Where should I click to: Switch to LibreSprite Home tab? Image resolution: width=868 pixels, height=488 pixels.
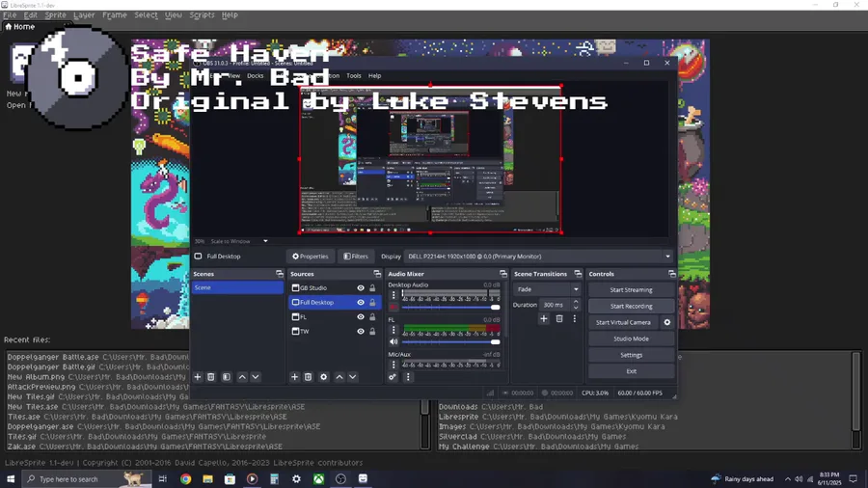20,27
